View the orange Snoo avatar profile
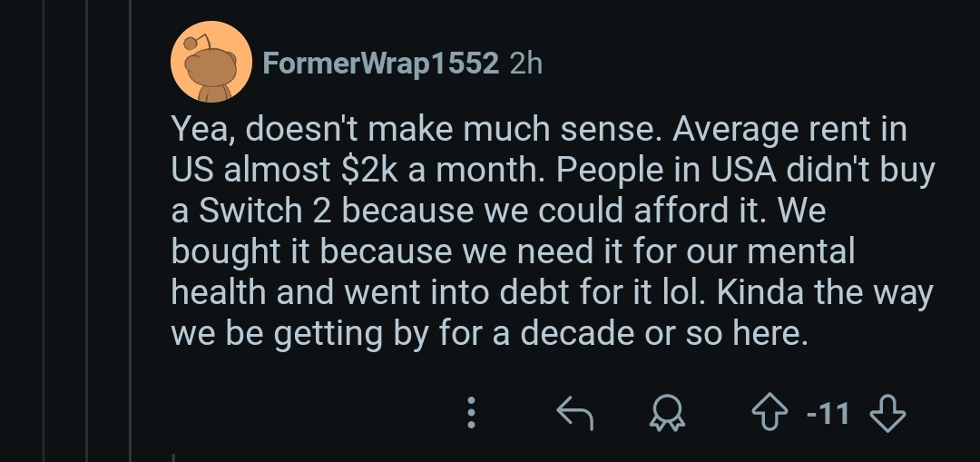This screenshot has height=462, width=980. point(211,62)
